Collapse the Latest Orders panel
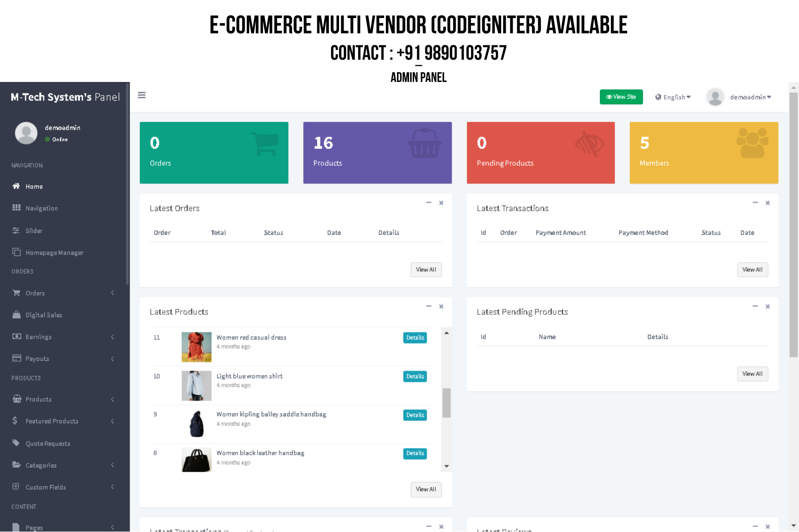 (429, 203)
